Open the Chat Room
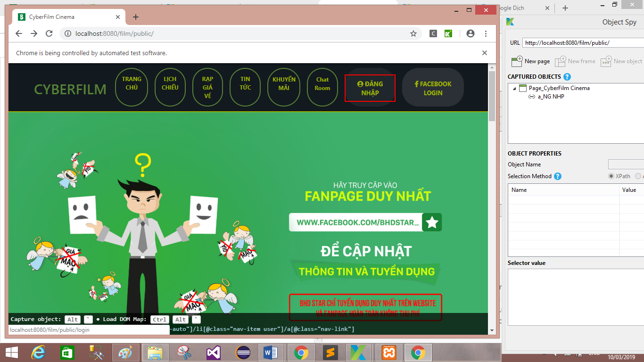 [x=322, y=87]
